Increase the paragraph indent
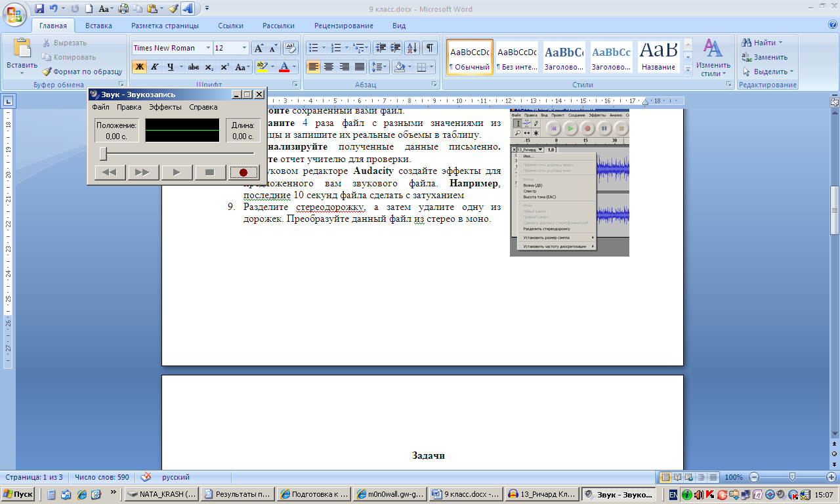Screen dimensions: 840x504 [x=396, y=48]
